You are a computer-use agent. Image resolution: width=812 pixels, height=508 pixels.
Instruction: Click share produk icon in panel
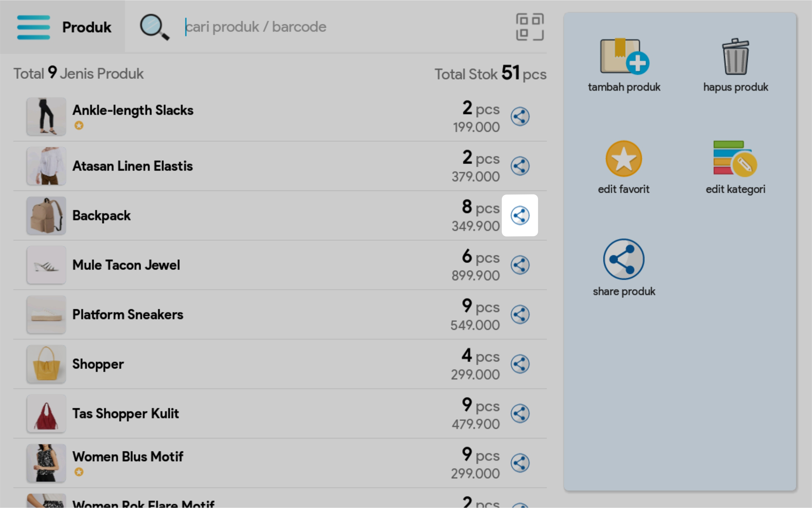point(624,259)
